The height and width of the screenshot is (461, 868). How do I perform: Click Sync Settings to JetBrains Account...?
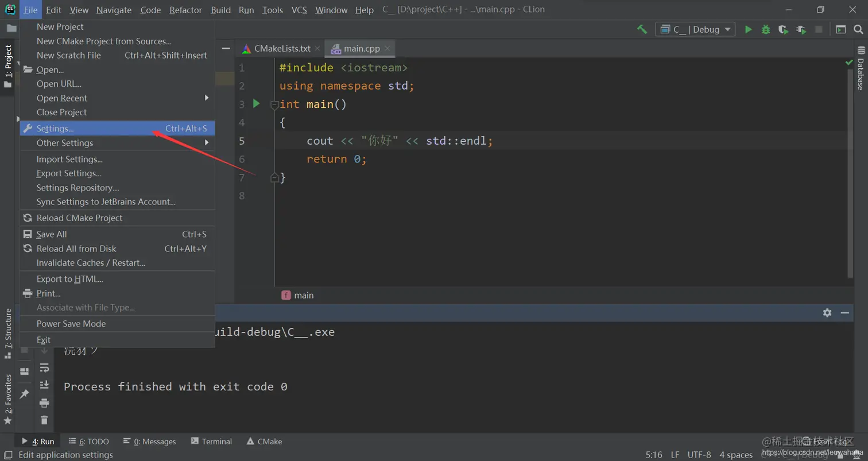[x=117, y=202]
